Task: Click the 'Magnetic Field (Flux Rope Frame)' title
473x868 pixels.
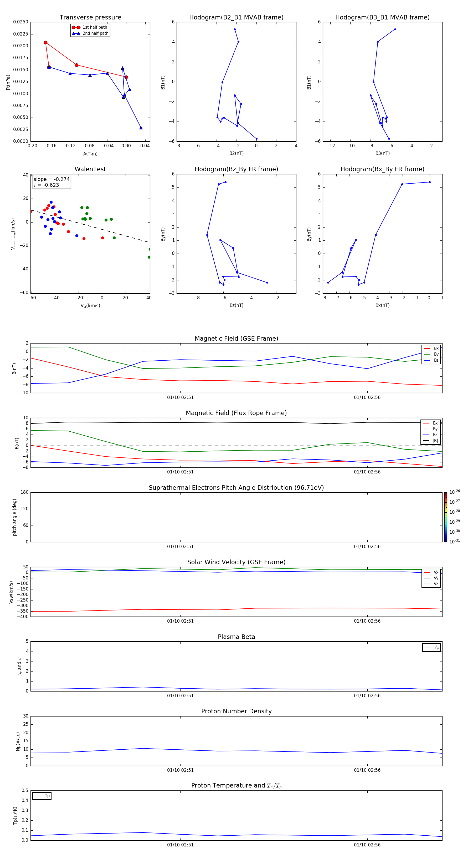Action: click(x=236, y=413)
